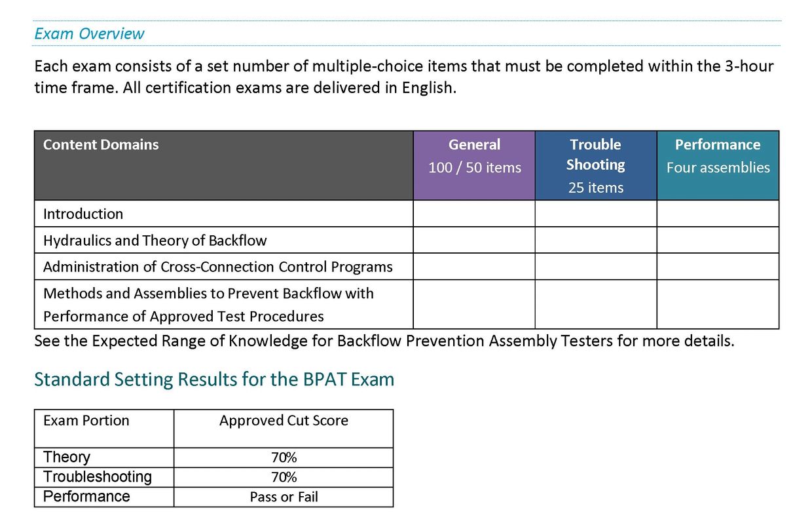
Task: Click "Administration of Cross-Connection Control Programs" row label
Action: pos(217,267)
